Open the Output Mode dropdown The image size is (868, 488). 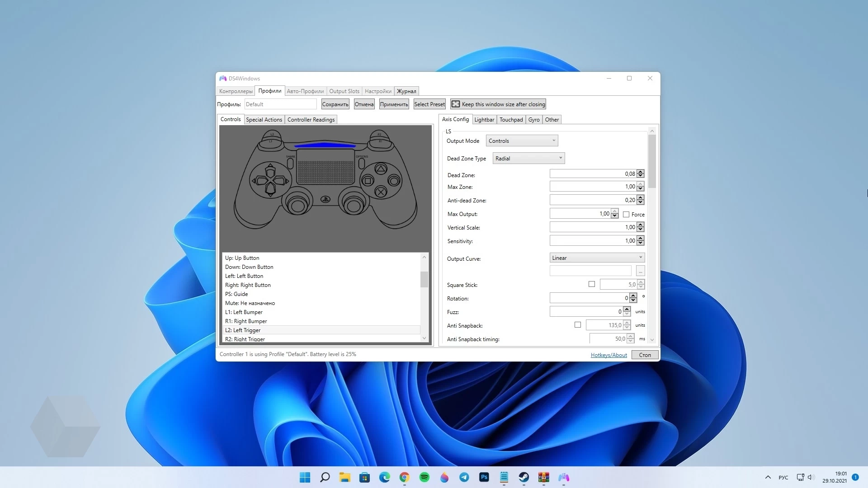522,141
